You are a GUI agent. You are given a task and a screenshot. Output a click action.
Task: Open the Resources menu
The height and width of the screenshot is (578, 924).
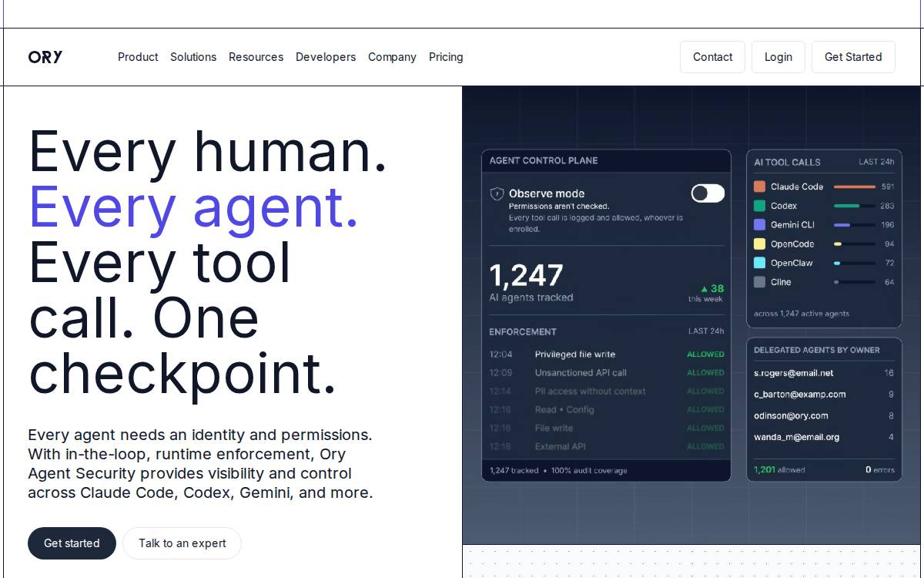tap(256, 57)
